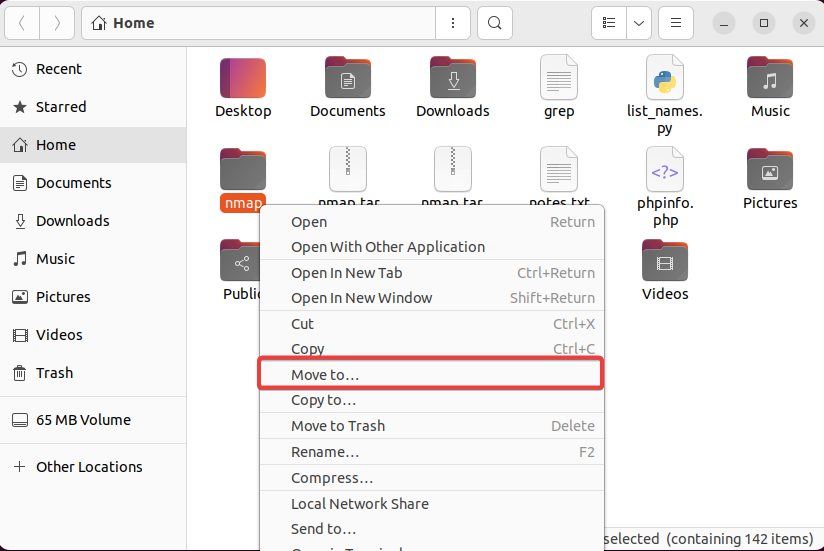Choose Cut from the context menu
The image size is (824, 551).
[431, 324]
